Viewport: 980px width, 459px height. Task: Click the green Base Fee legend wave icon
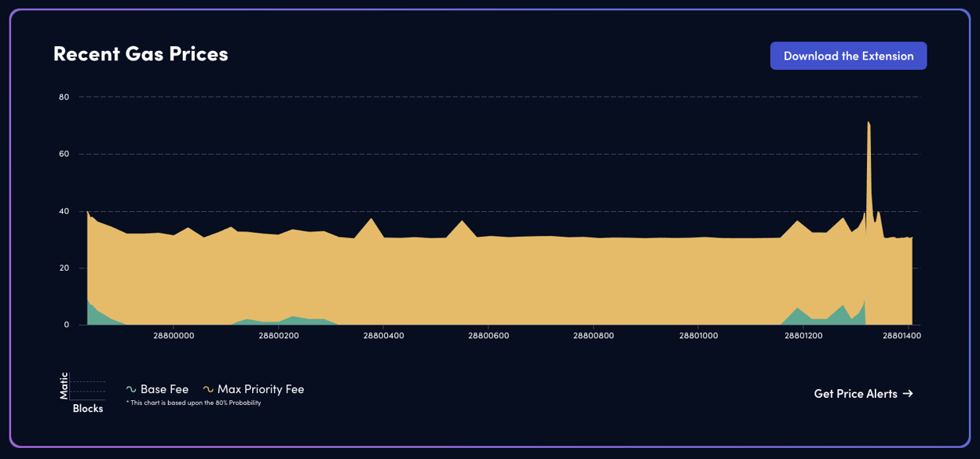tap(131, 390)
